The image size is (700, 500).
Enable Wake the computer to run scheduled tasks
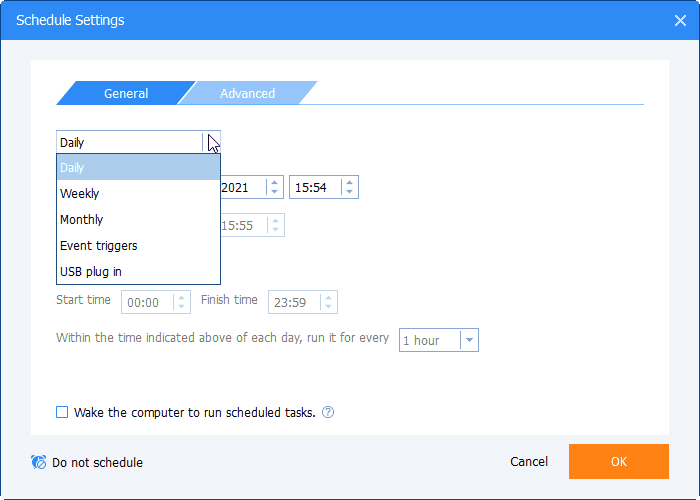[x=62, y=412]
